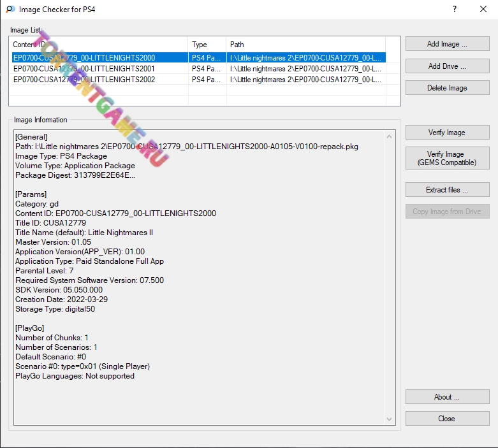Viewport: 498px width, 448px height.
Task: Sort list by Path column header
Action: pyautogui.click(x=306, y=45)
